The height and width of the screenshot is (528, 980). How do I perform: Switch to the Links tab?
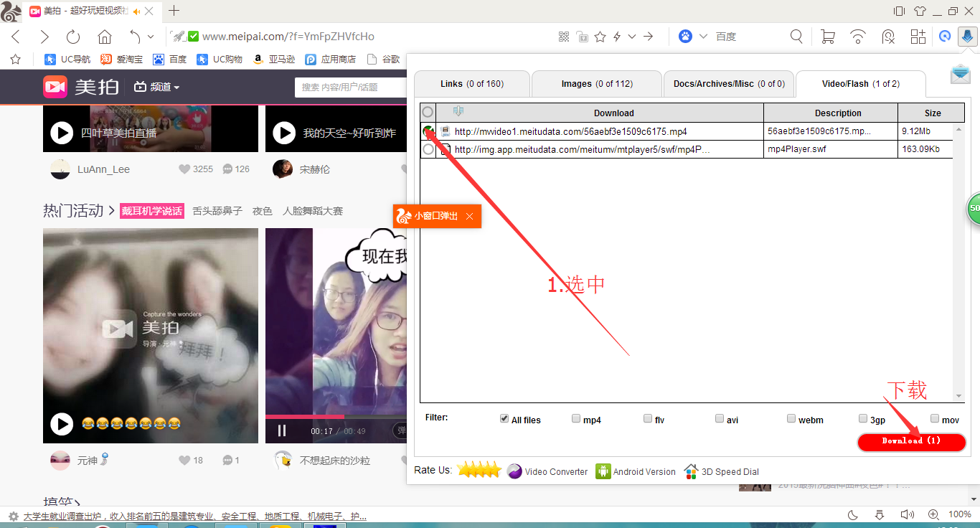(x=472, y=84)
